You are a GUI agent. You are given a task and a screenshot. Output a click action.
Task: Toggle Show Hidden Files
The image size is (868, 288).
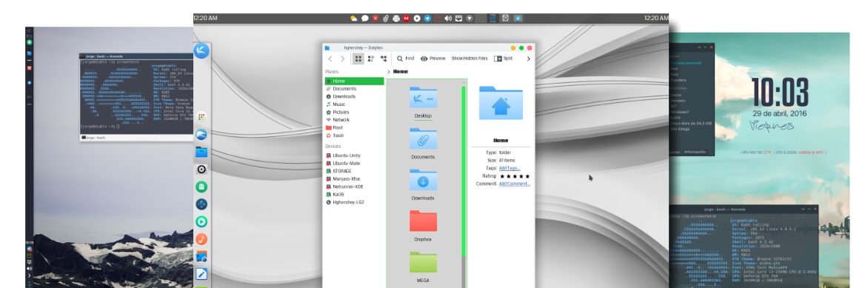point(470,58)
